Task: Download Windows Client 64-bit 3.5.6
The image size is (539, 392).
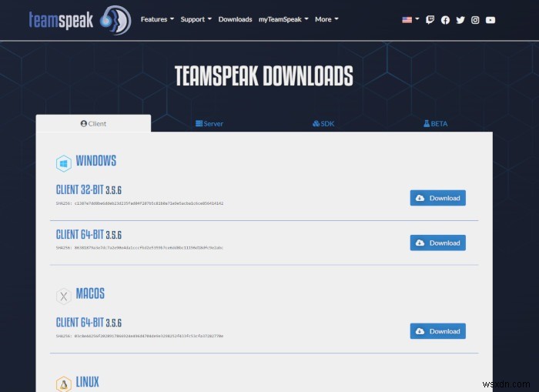Action: [x=437, y=243]
